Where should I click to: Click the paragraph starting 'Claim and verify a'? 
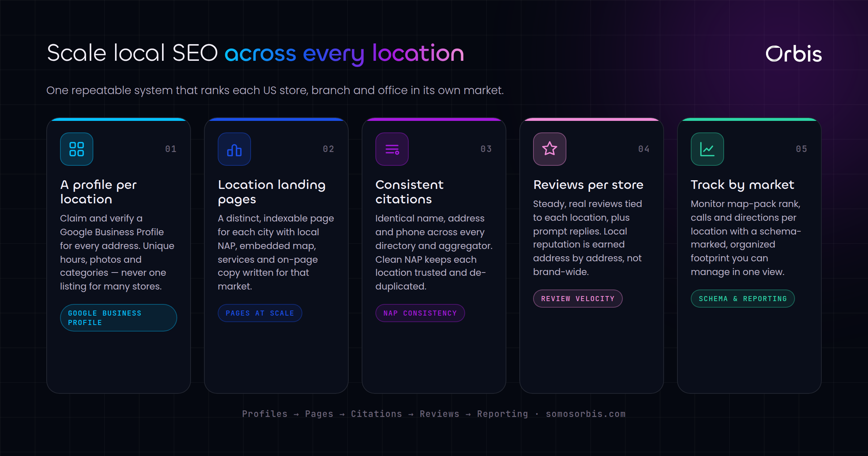(x=117, y=252)
